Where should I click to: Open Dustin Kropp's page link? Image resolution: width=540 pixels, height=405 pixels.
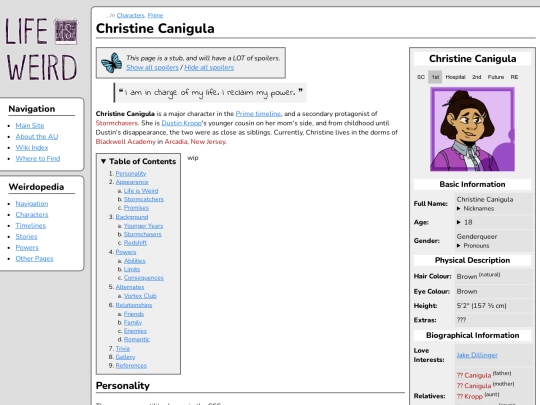click(x=181, y=123)
